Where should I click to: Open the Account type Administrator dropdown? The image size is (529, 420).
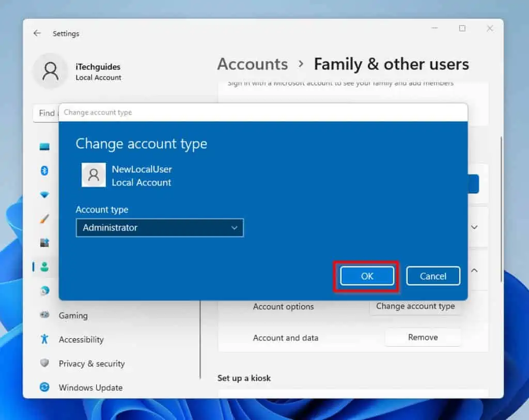pos(160,228)
